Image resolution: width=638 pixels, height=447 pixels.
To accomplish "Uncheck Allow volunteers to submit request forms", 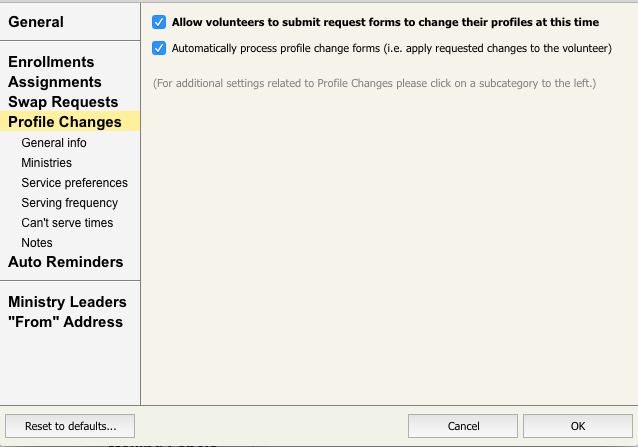I will coord(159,21).
